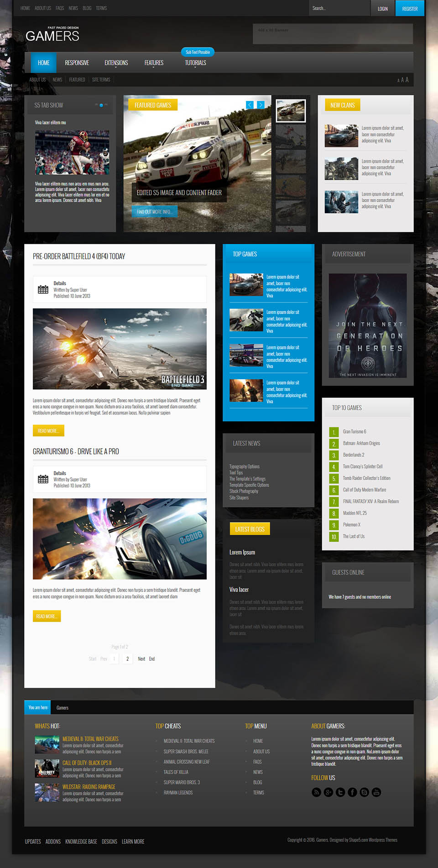Click Read More under Battlefield 4 article
The image size is (438, 868).
point(48,431)
